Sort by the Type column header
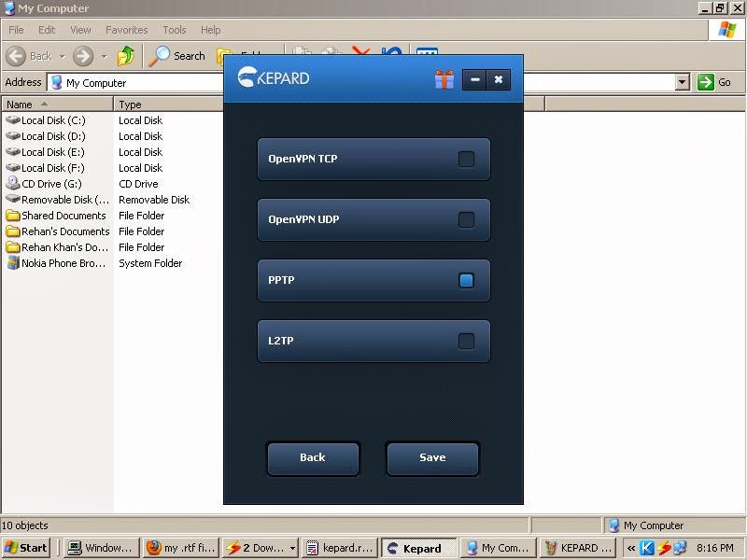The width and height of the screenshot is (747, 560). click(x=169, y=105)
